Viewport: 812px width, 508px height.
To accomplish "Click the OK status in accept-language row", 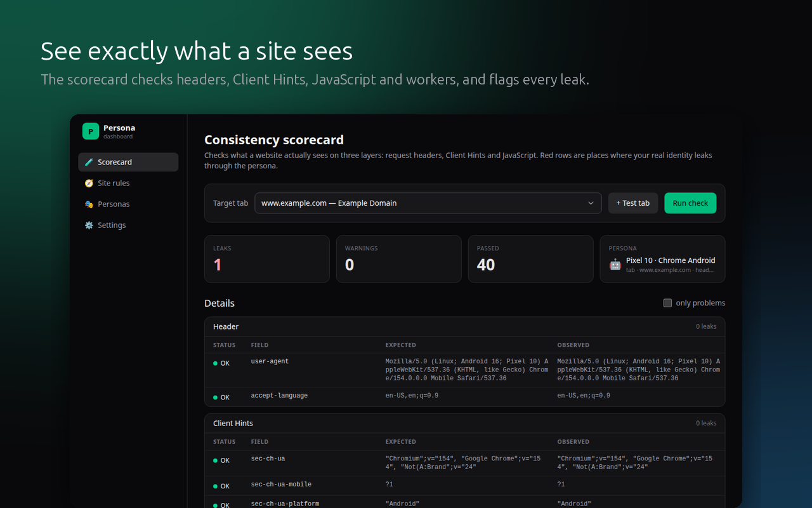I will click(x=221, y=398).
